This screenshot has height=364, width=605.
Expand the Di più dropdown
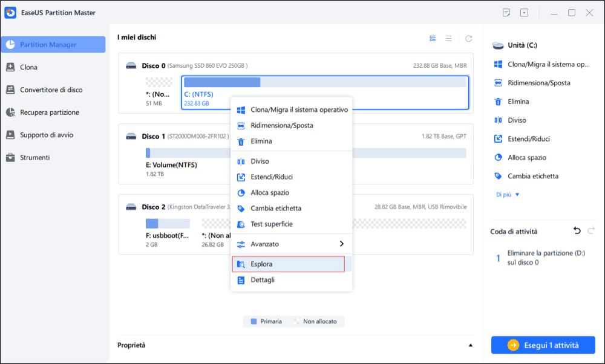(x=508, y=195)
